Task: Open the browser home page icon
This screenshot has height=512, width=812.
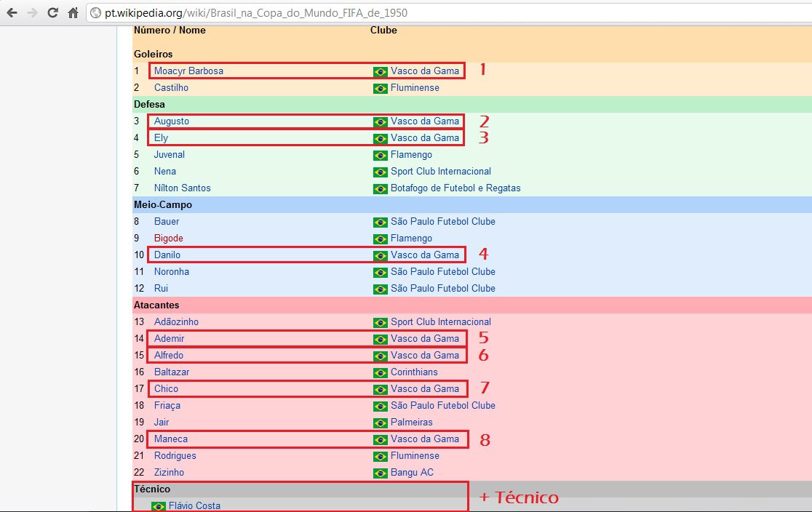Action: [73, 12]
